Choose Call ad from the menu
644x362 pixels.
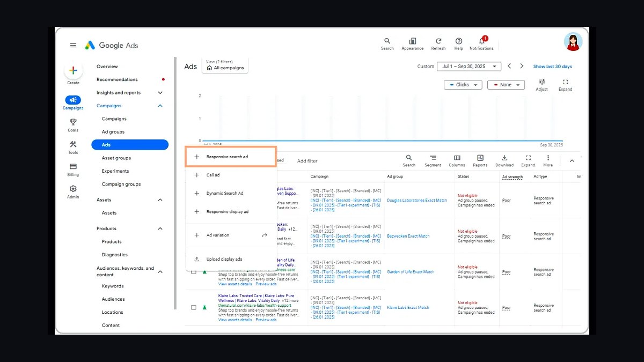click(231, 175)
